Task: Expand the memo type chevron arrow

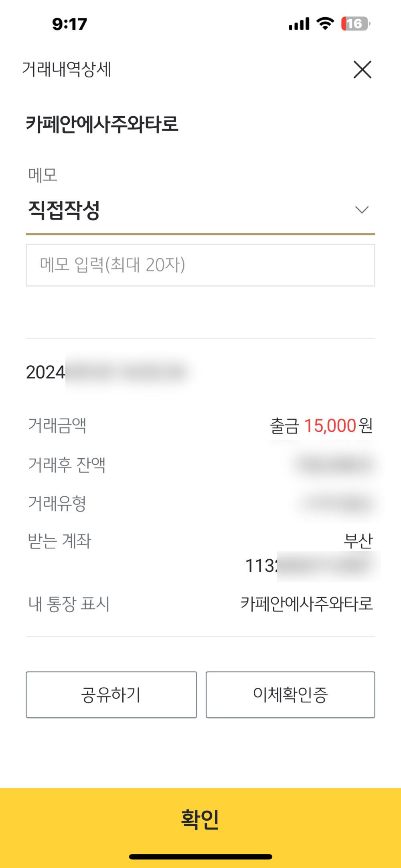Action: pos(362,210)
